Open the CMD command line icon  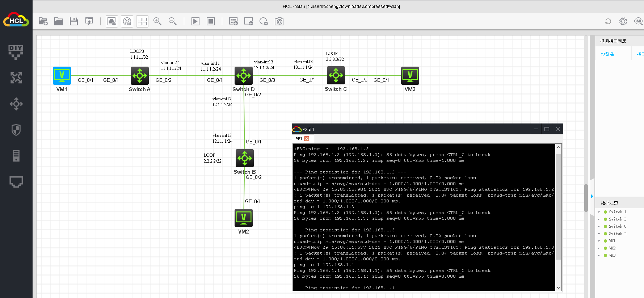[x=638, y=21]
